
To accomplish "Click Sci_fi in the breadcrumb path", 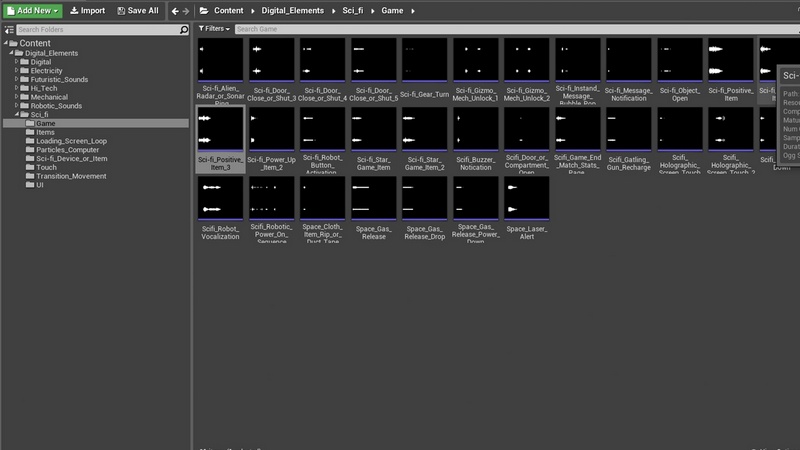I will 352,10.
